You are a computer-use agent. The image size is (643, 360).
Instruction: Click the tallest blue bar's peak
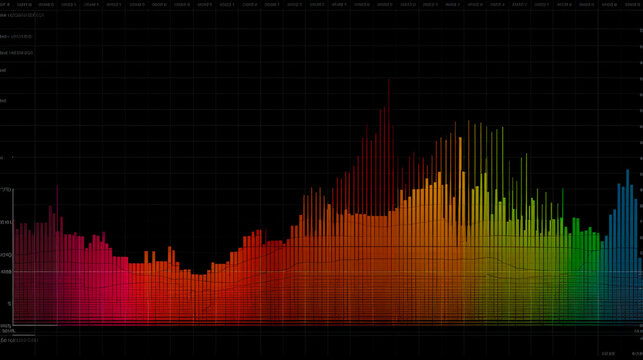click(627, 172)
